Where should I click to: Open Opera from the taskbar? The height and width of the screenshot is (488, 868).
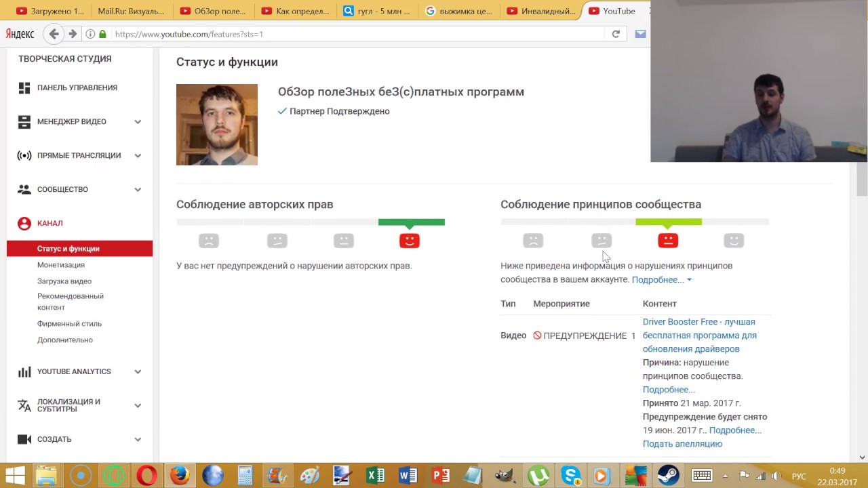tap(146, 475)
